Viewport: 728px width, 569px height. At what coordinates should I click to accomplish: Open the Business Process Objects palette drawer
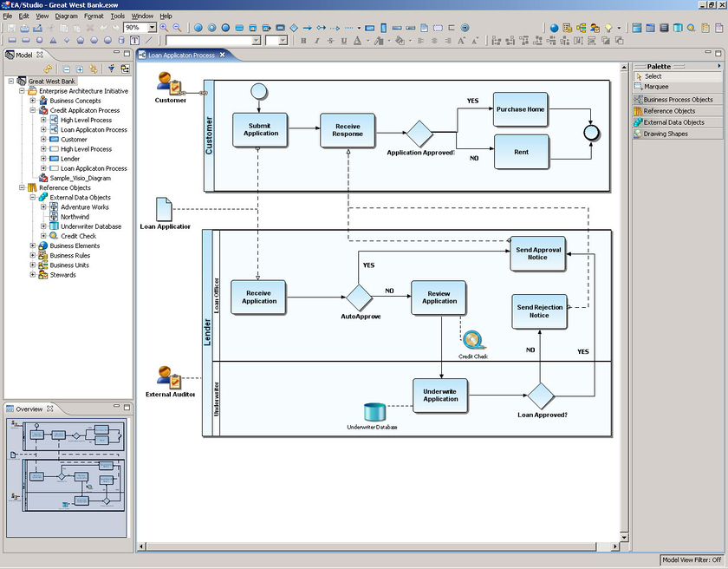678,100
